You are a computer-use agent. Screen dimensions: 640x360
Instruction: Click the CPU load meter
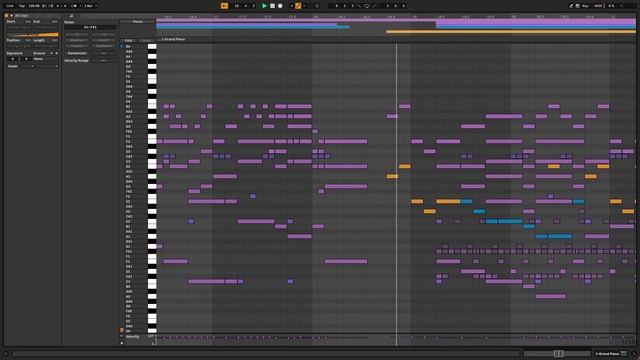click(611, 6)
